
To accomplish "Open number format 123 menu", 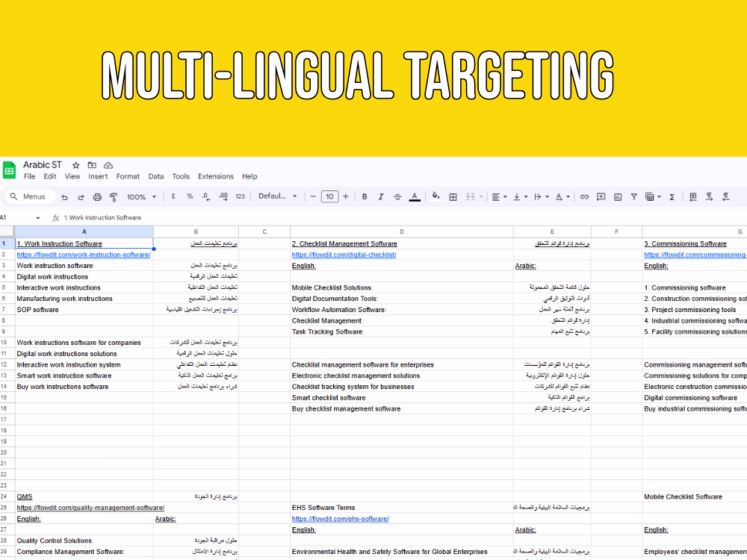I will (x=240, y=196).
